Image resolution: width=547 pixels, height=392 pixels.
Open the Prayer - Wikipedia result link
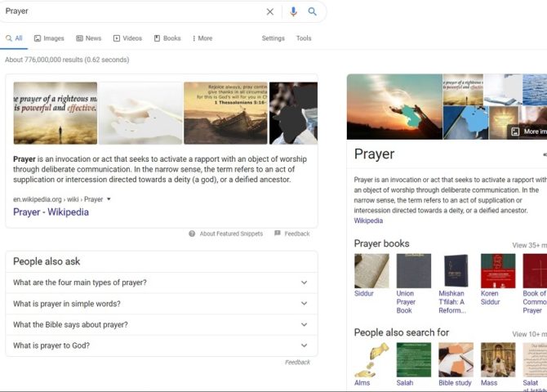pos(51,212)
